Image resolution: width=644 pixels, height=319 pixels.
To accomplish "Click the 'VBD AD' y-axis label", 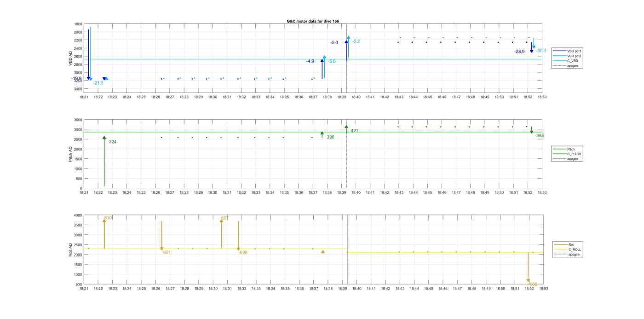I will (70, 58).
